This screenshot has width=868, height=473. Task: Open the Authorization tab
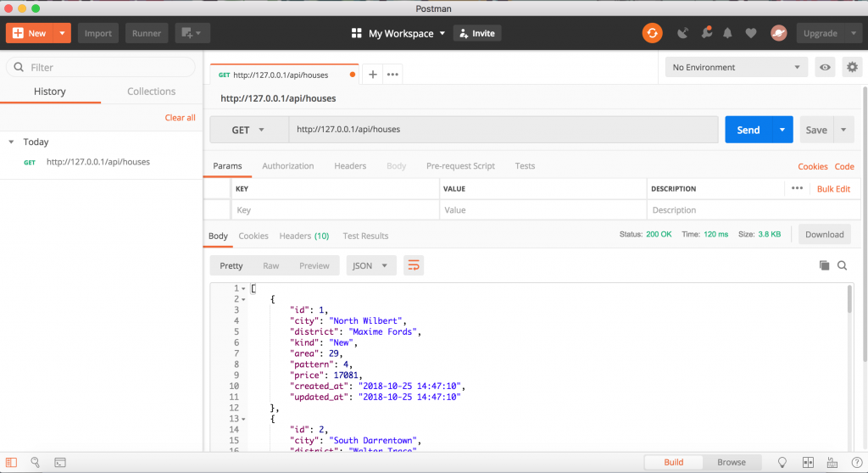point(288,165)
